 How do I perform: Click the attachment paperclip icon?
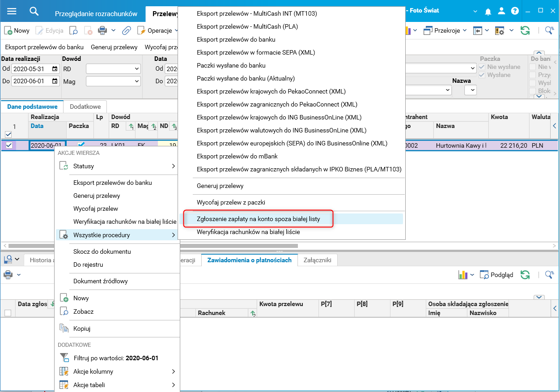click(127, 30)
